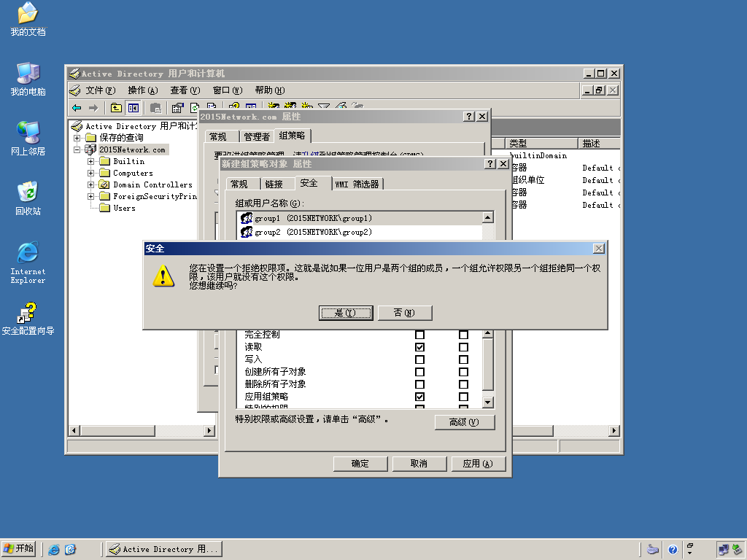
Task: Click the Properties toolbar icon
Action: pyautogui.click(x=177, y=108)
